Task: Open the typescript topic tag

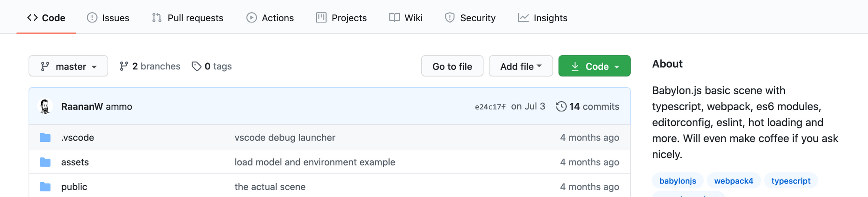Action: pos(791,181)
